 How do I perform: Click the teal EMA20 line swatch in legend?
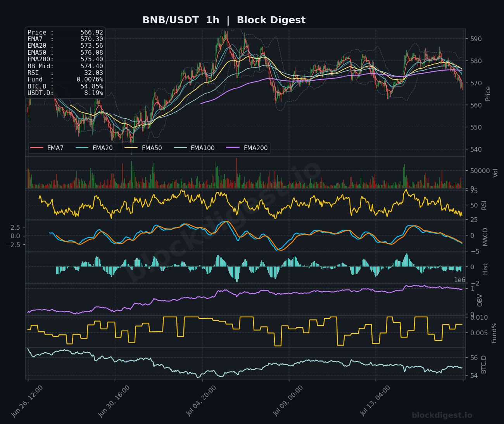coord(82,148)
